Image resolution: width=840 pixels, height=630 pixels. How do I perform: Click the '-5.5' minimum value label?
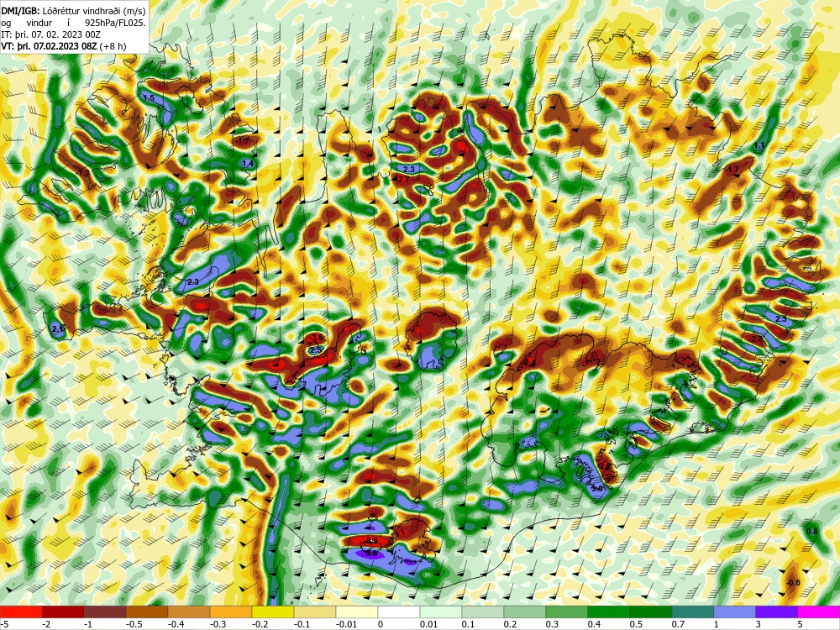click(x=372, y=540)
